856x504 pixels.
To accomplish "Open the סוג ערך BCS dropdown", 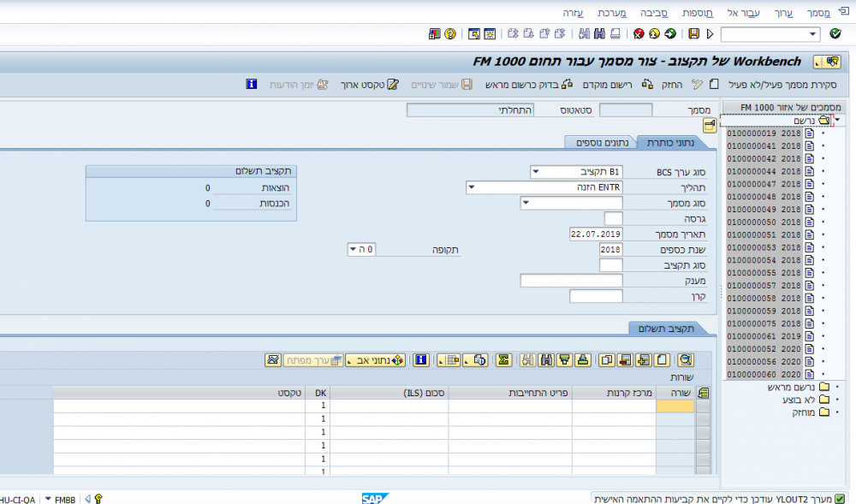I will pos(536,172).
